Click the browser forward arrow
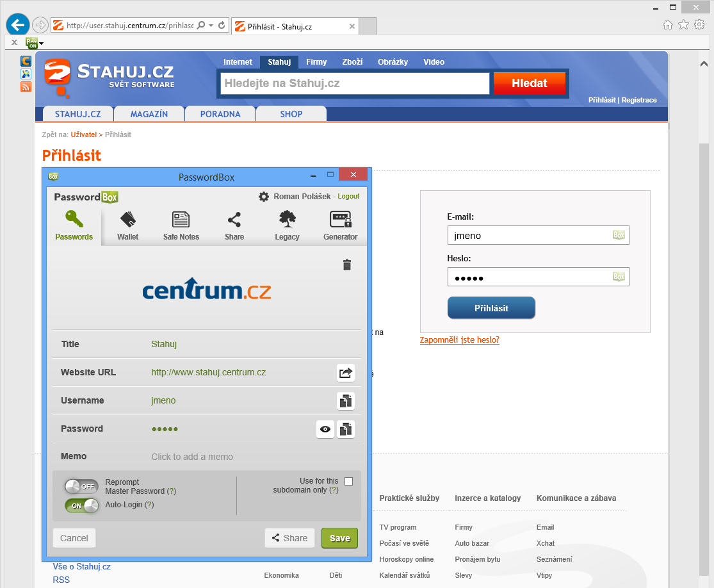 pyautogui.click(x=40, y=24)
